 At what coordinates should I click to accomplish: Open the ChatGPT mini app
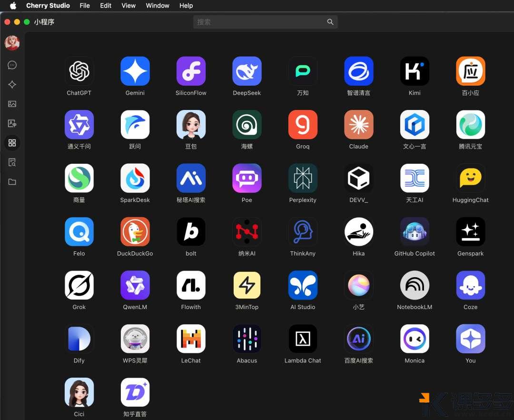[79, 71]
